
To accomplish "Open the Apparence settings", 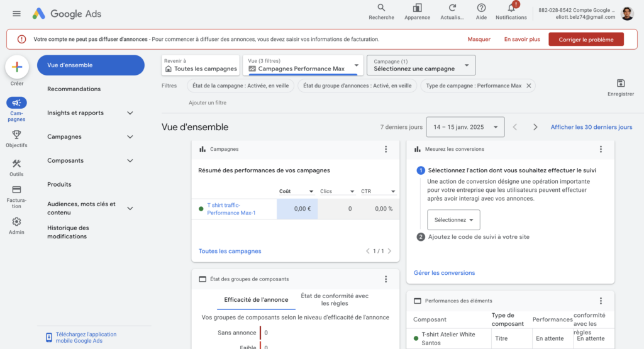I will point(418,11).
